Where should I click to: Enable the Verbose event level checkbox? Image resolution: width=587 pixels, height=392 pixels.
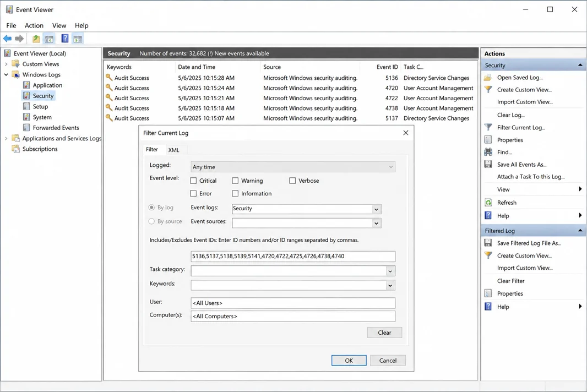point(292,181)
